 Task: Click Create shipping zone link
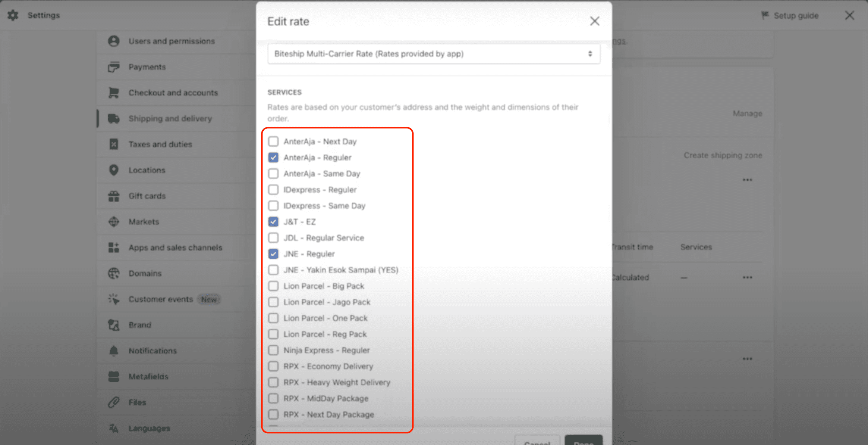point(723,155)
